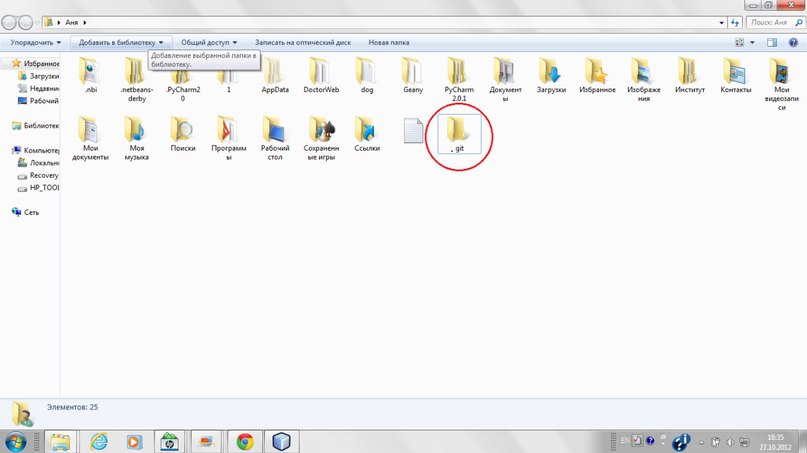This screenshot has height=453, width=807.
Task: Open Избранное in the navigation pane
Action: (x=35, y=63)
